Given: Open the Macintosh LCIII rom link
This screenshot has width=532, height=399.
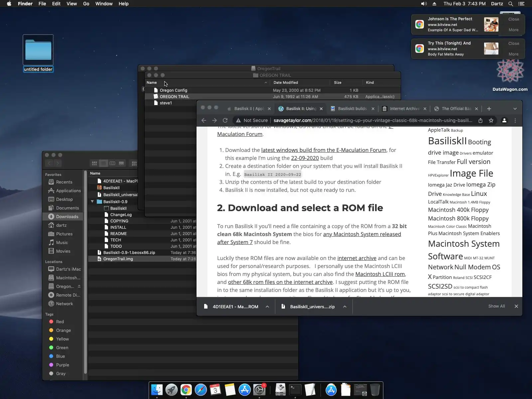Looking at the screenshot, I should point(380,274).
